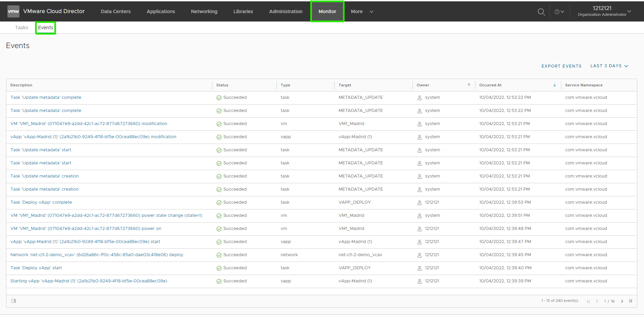This screenshot has height=315, width=644.
Task: Click success check icon in VM1_Madrid power on row
Action: point(219,229)
